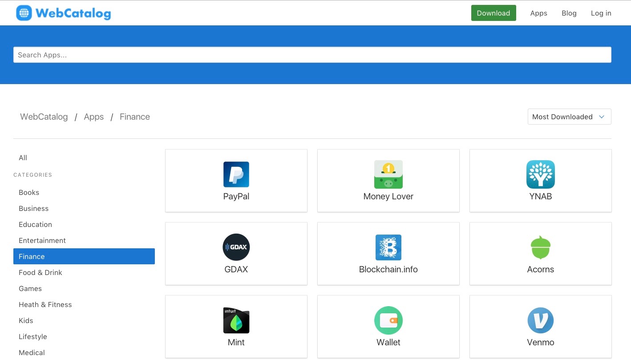Click the Venmo card title
Image resolution: width=631 pixels, height=364 pixels.
point(541,342)
